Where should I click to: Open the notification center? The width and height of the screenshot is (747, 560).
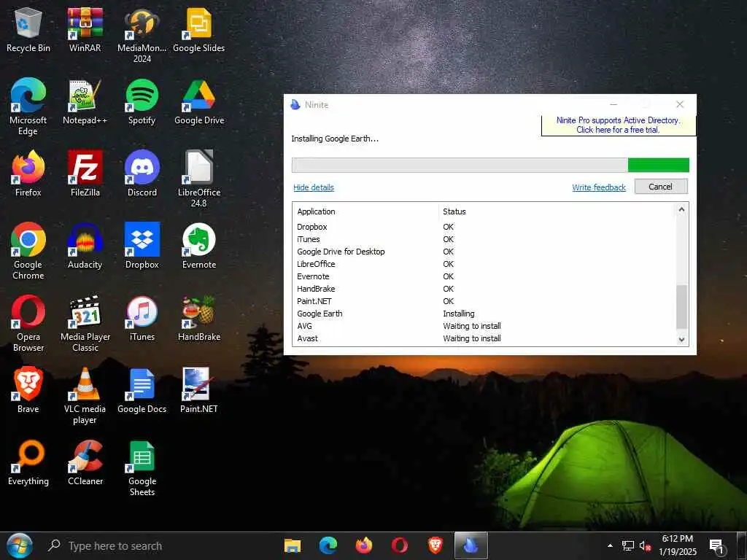tap(717, 546)
